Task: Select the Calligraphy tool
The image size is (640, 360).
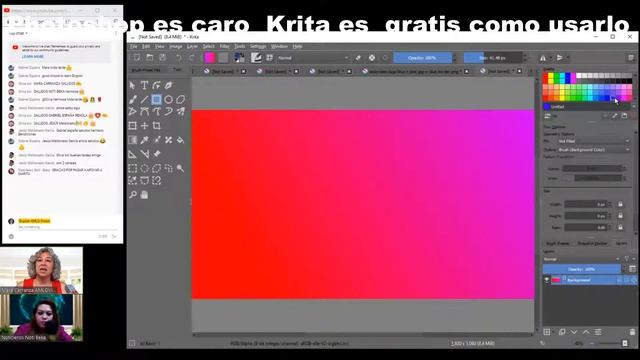Action: (169, 85)
